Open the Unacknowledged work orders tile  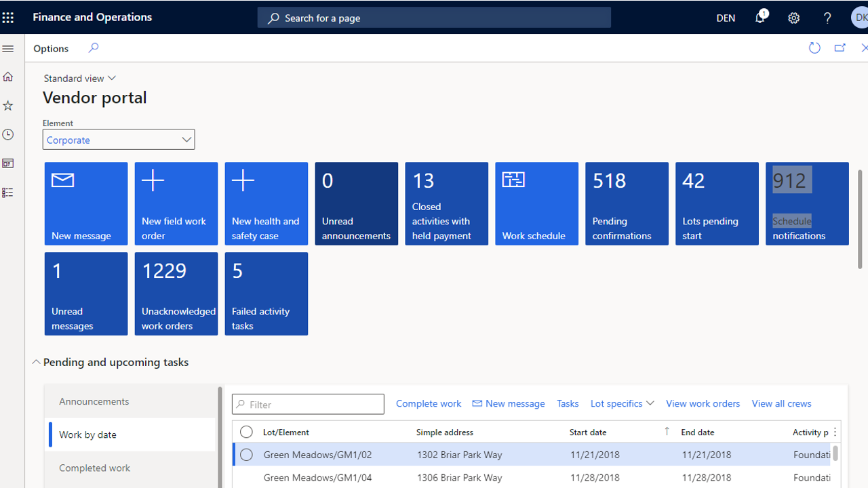[176, 294]
